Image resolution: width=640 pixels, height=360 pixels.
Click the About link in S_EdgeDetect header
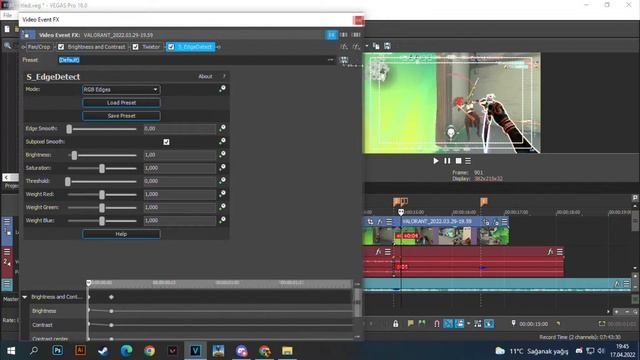pyautogui.click(x=205, y=76)
